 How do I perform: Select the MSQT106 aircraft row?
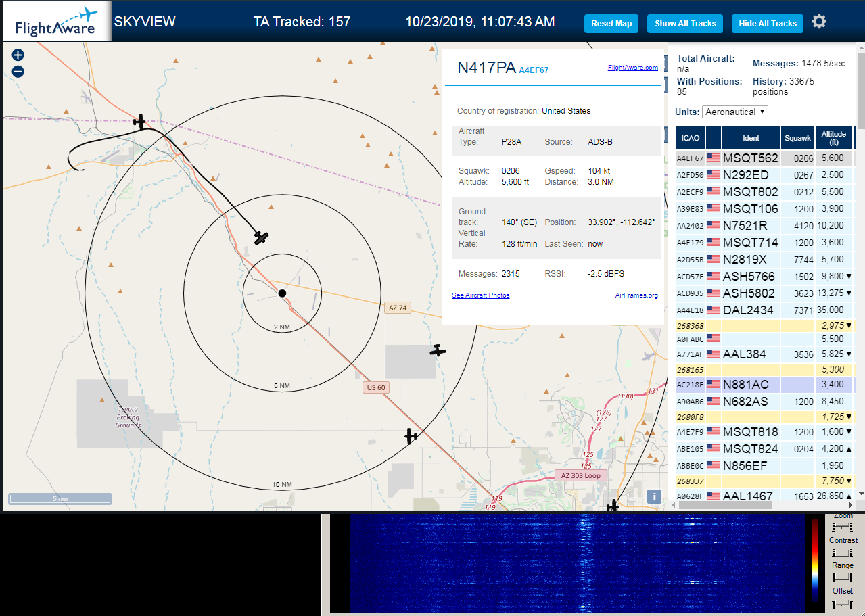point(765,209)
